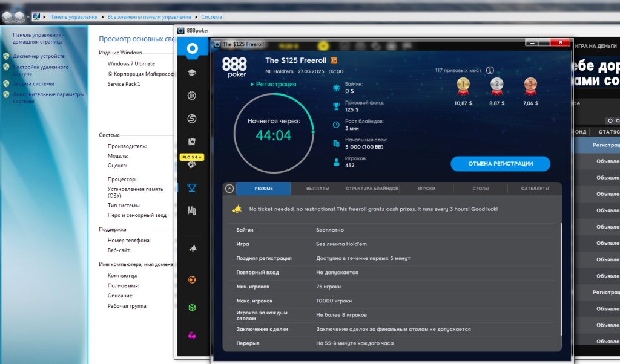This screenshot has width=620, height=364.
Task: Open the Панель управления - домашняя страница link
Action: [38, 38]
